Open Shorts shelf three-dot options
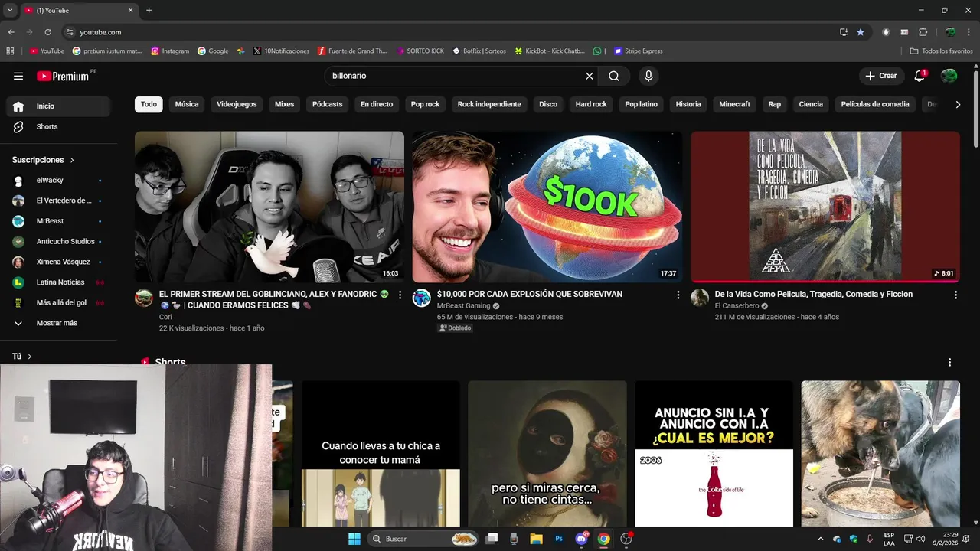980x551 pixels. pyautogui.click(x=950, y=363)
